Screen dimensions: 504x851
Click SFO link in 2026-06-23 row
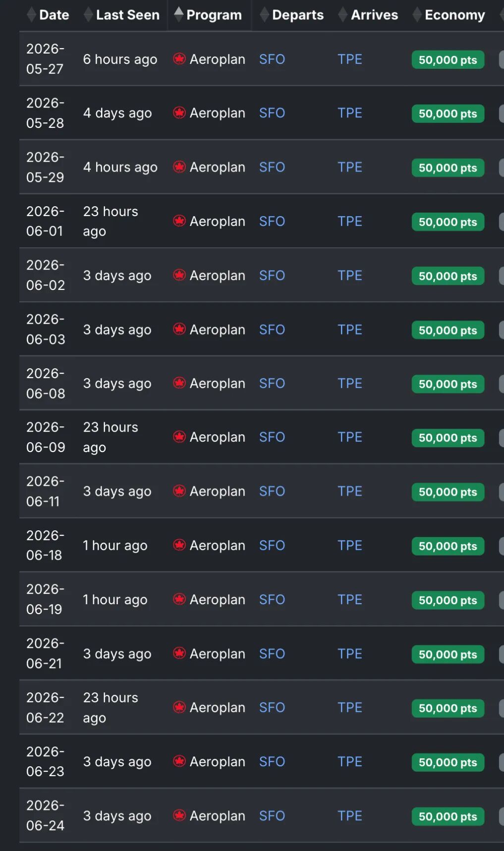[272, 761]
